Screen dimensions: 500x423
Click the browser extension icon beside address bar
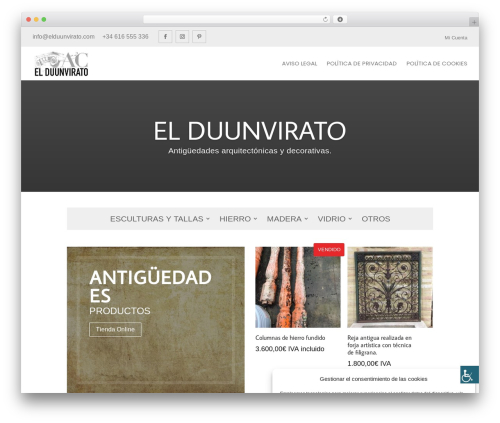click(340, 20)
